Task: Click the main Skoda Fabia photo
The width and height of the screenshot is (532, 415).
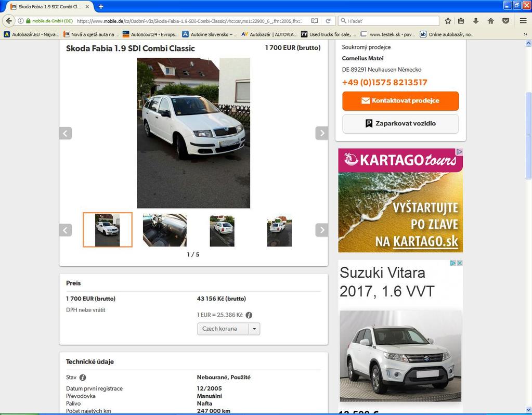Action: [x=193, y=133]
